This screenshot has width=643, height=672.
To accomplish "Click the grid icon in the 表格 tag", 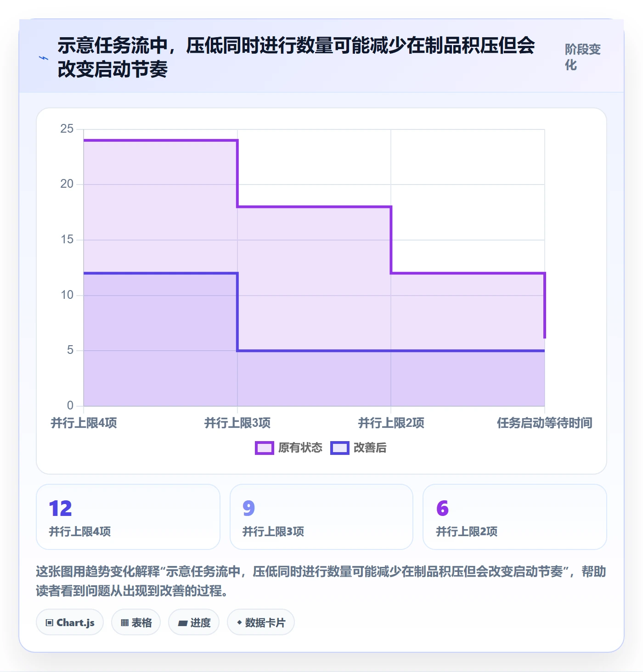I will (x=124, y=623).
